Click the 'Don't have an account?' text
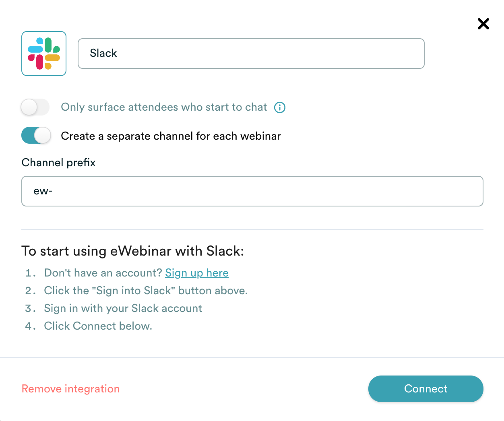The width and height of the screenshot is (504, 421). tap(103, 273)
